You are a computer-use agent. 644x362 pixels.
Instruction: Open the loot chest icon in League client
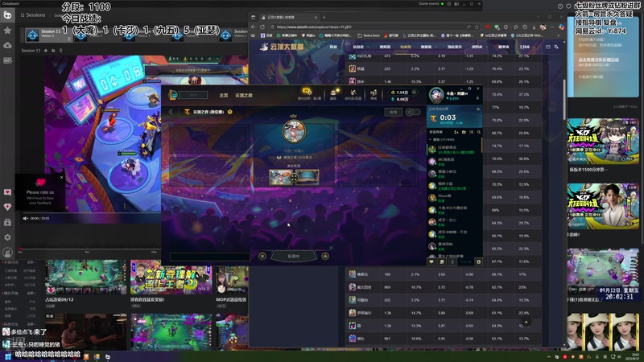333,93
